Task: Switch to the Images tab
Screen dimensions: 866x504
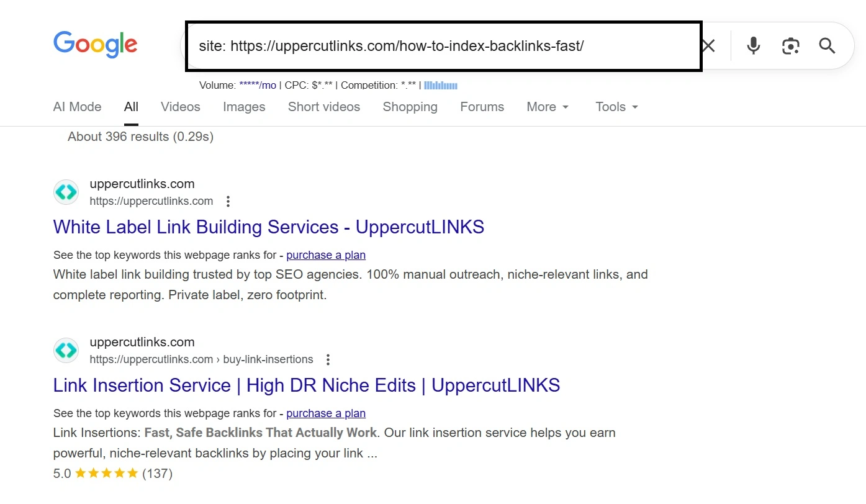Action: click(x=244, y=107)
